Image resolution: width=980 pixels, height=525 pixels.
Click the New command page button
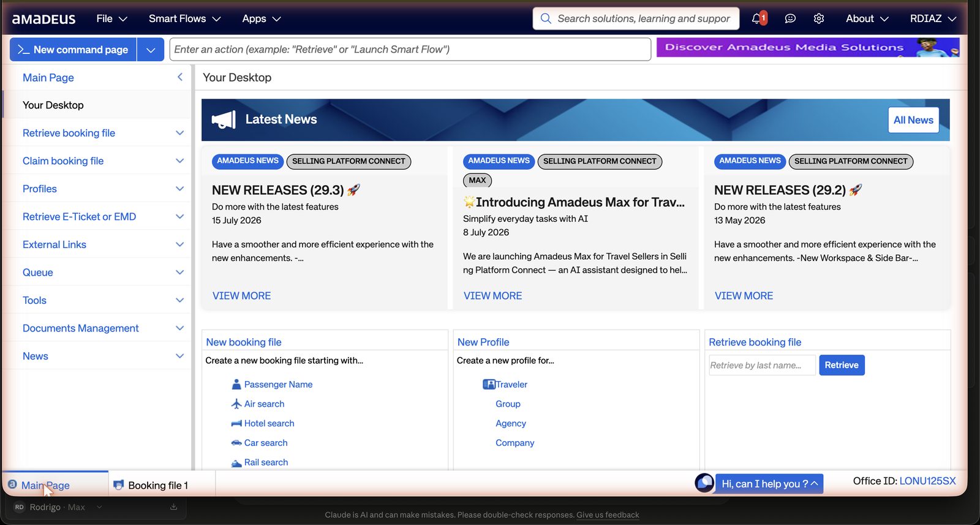pos(73,50)
